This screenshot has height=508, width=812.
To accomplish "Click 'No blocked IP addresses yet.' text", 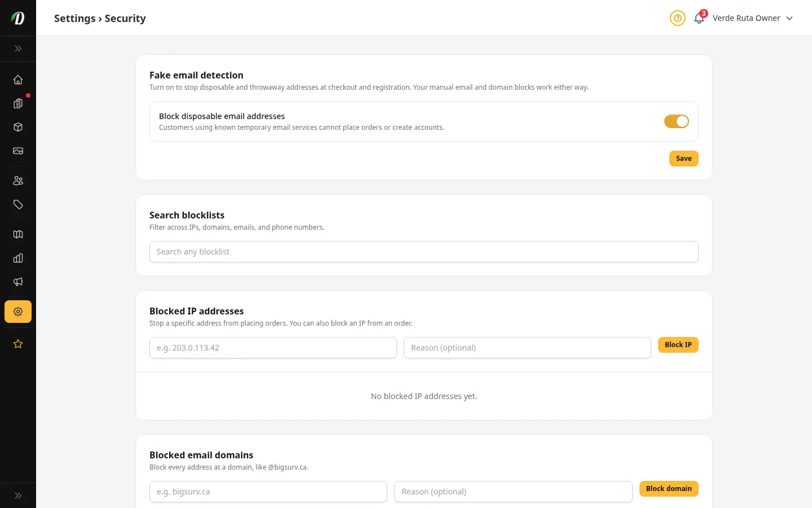I will coord(424,396).
